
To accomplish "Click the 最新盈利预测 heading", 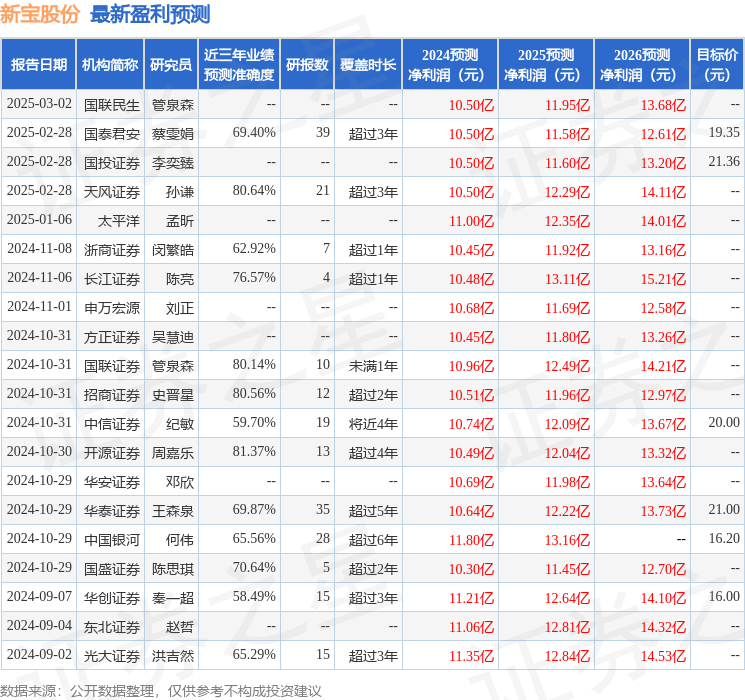I will point(150,14).
